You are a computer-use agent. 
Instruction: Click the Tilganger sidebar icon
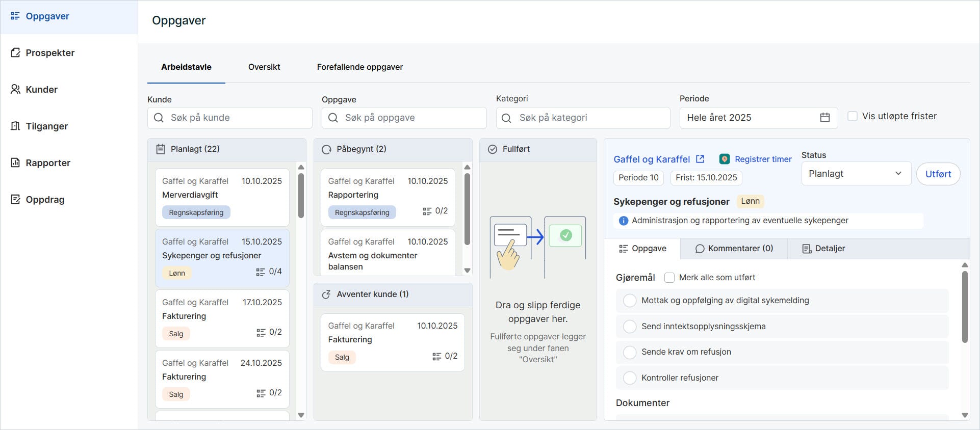[16, 126]
